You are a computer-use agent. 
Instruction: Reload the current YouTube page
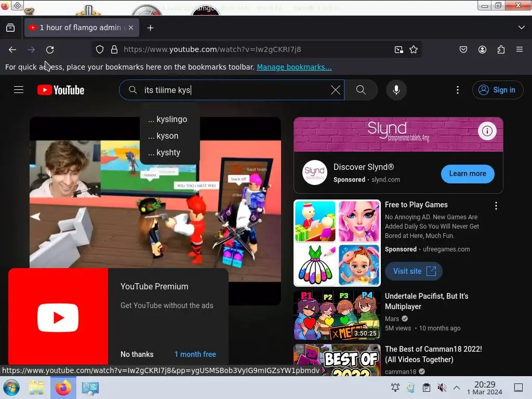pyautogui.click(x=50, y=49)
